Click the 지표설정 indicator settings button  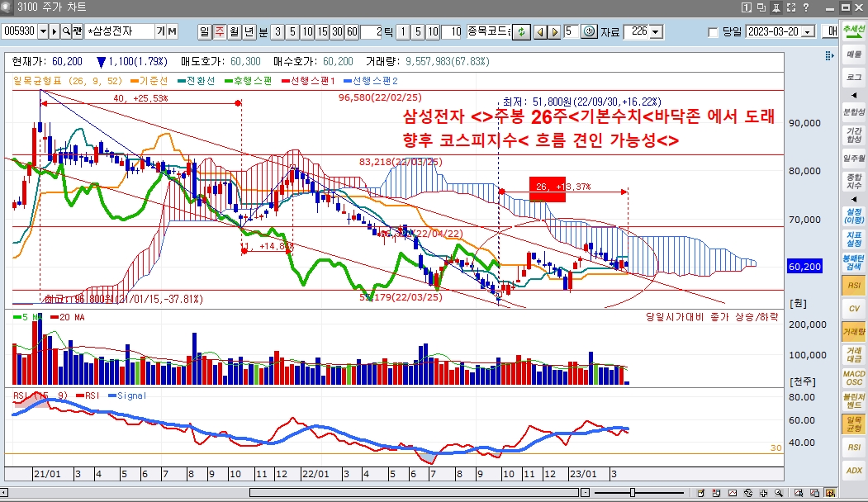pos(854,239)
